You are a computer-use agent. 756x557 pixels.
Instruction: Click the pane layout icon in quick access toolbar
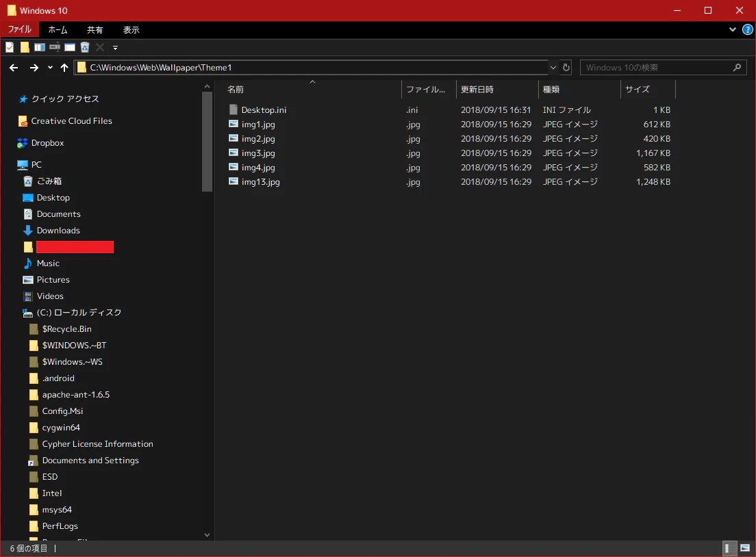coord(40,47)
